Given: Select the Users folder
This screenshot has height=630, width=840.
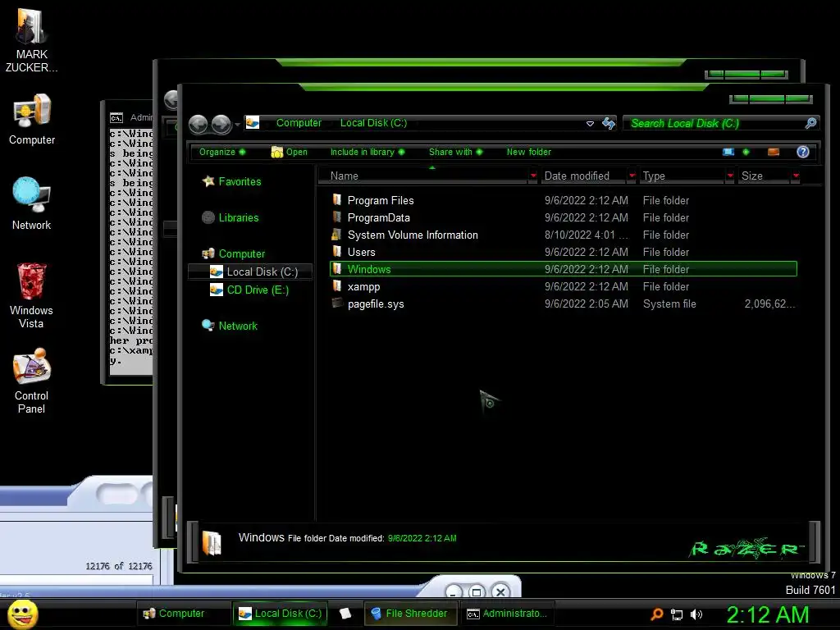Looking at the screenshot, I should [x=563, y=252].
